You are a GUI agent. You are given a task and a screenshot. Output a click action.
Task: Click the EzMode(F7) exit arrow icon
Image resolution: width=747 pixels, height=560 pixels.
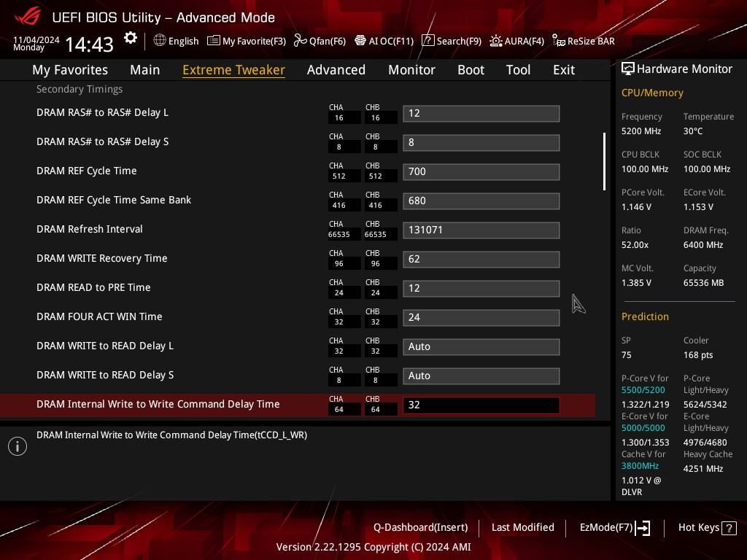click(x=643, y=528)
